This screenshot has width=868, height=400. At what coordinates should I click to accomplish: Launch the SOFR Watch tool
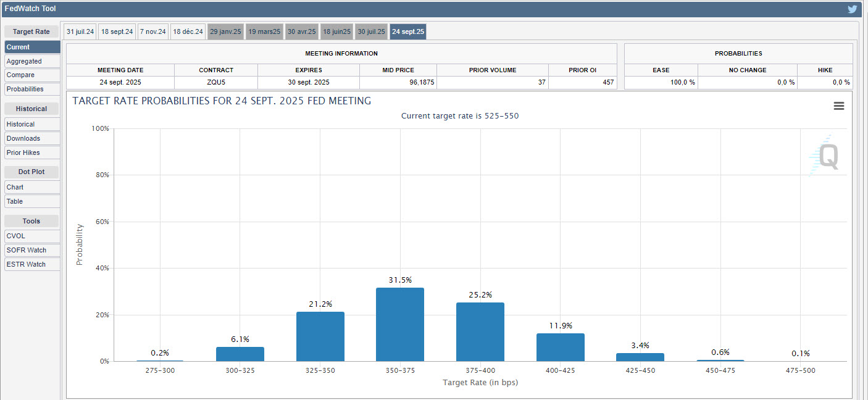coord(32,250)
